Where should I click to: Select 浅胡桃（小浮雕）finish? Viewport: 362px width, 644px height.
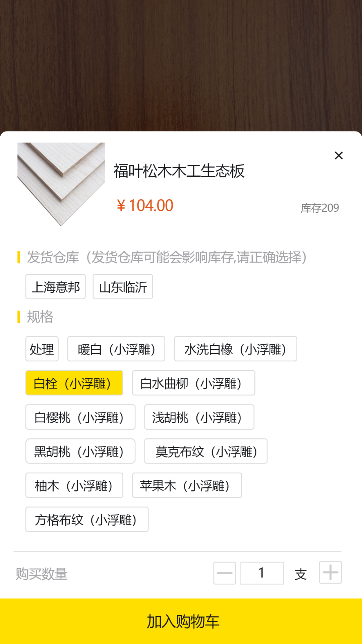tap(199, 417)
